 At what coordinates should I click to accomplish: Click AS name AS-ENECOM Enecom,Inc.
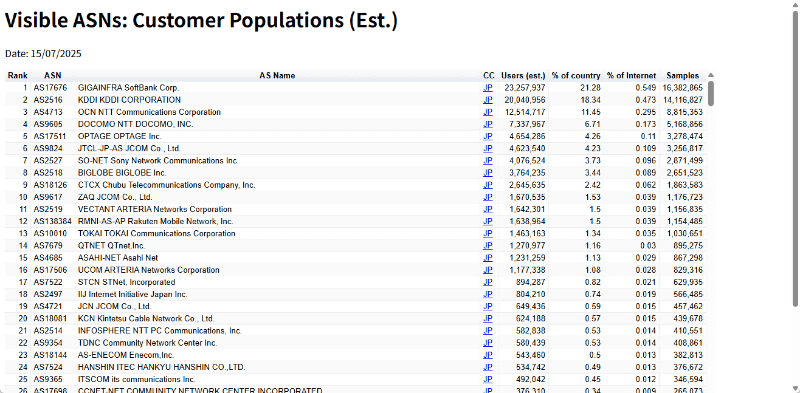[x=126, y=355]
